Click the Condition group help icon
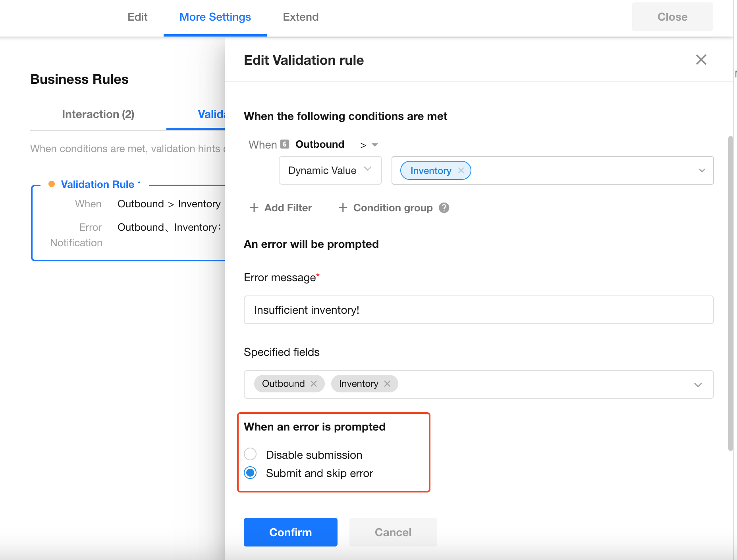The image size is (737, 560). click(x=444, y=208)
